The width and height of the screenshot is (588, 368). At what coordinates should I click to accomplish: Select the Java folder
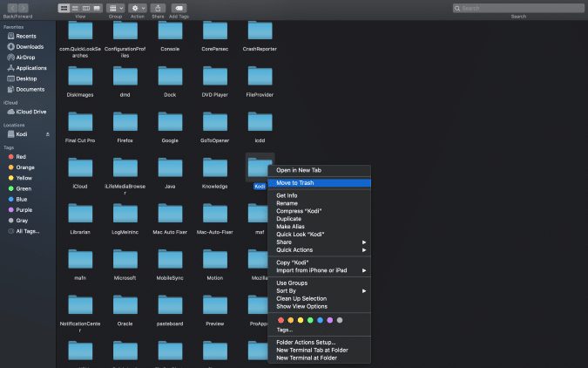click(x=170, y=174)
